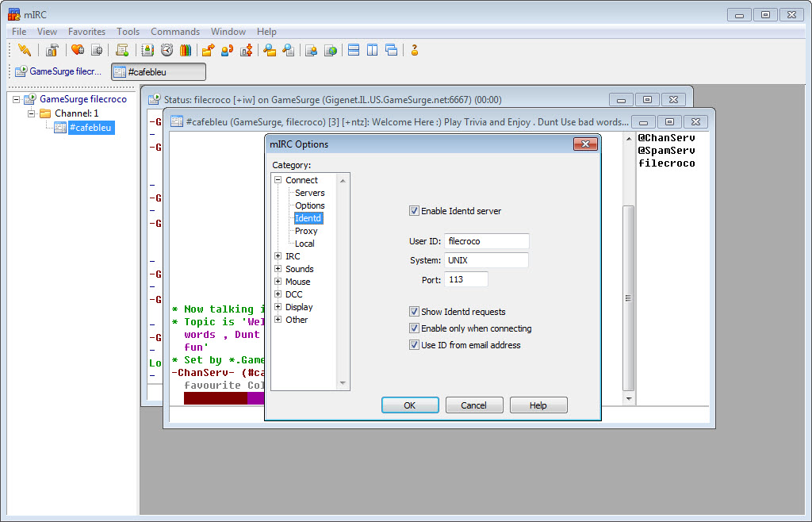Open the Scripts editor scroll icon
The width and height of the screenshot is (812, 522).
click(122, 50)
